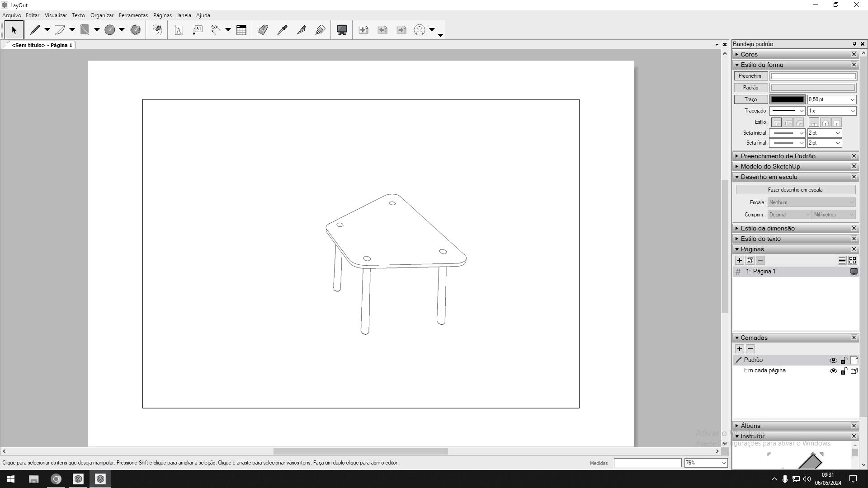
Task: Click the horizontal scrollbar thumb
Action: [x=360, y=451]
